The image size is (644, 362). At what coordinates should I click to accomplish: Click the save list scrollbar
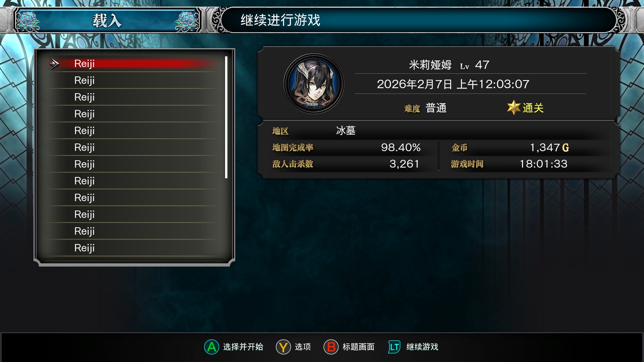(x=226, y=117)
